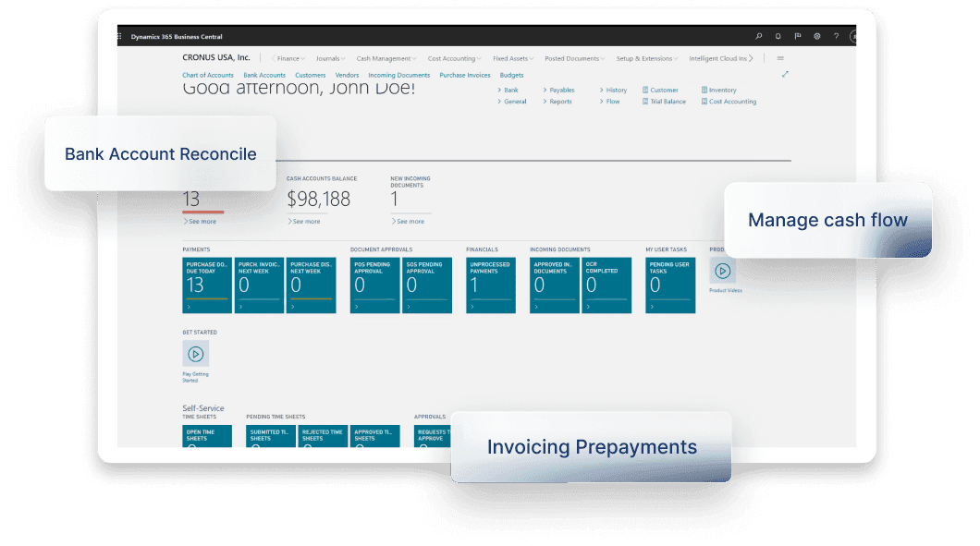Image resolution: width=980 pixels, height=546 pixels.
Task: Open help with the question mark icon
Action: [x=836, y=36]
